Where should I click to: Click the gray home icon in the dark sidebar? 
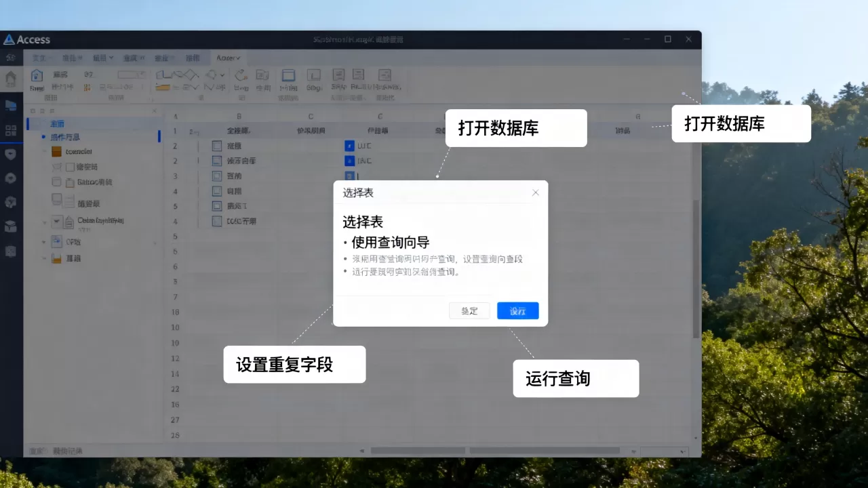point(11,79)
